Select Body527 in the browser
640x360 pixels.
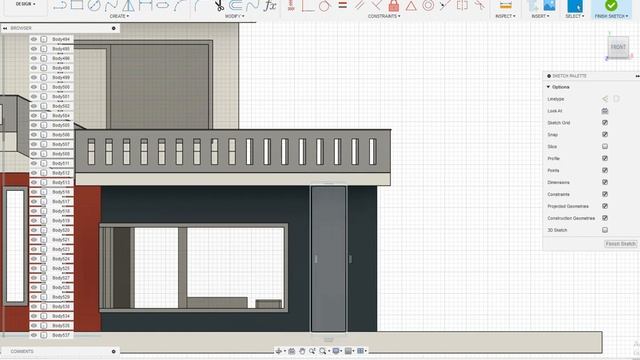(x=61, y=278)
